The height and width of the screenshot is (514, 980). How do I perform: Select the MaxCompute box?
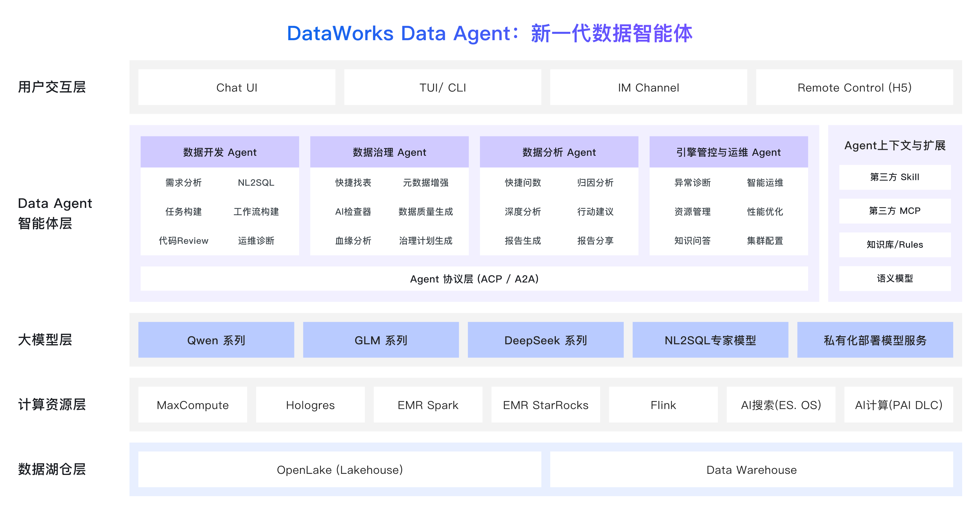193,404
